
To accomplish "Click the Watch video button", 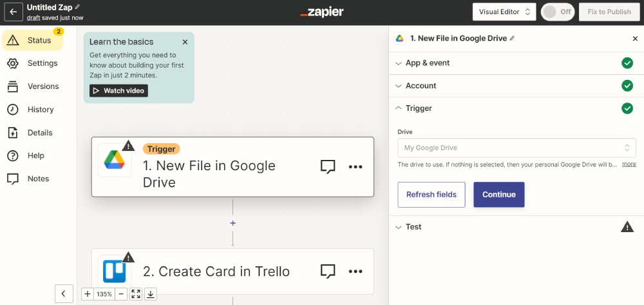I will point(118,90).
